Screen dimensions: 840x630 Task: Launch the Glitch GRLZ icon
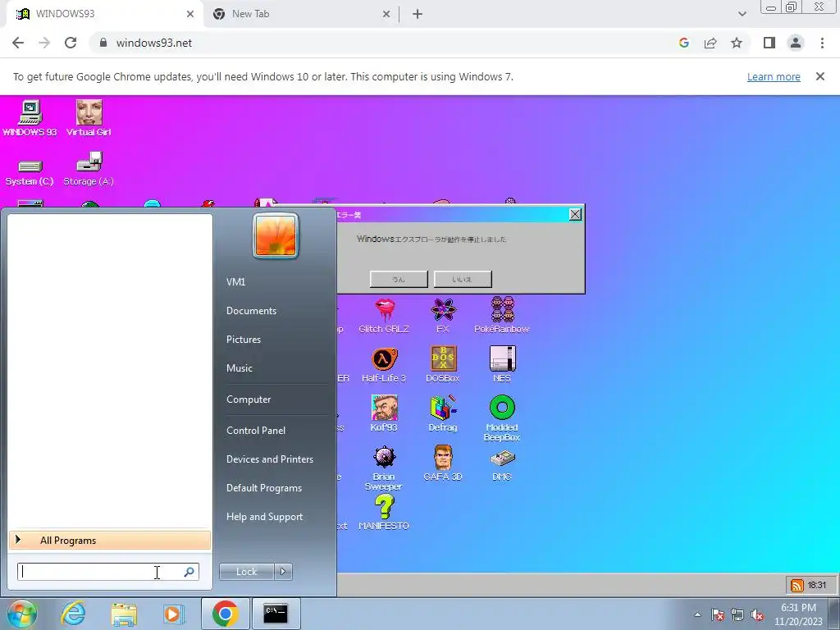(x=384, y=316)
